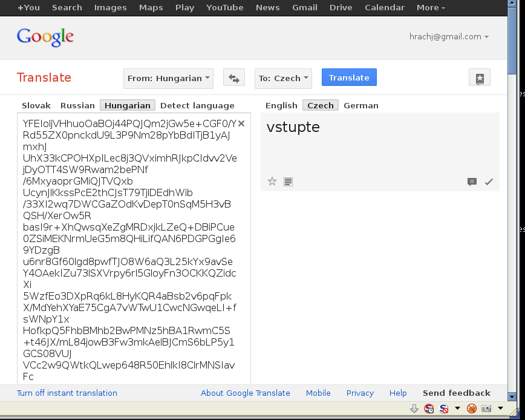The height and width of the screenshot is (420, 525).
Task: Open the Phrasebook star-book icon
Action: 479,78
